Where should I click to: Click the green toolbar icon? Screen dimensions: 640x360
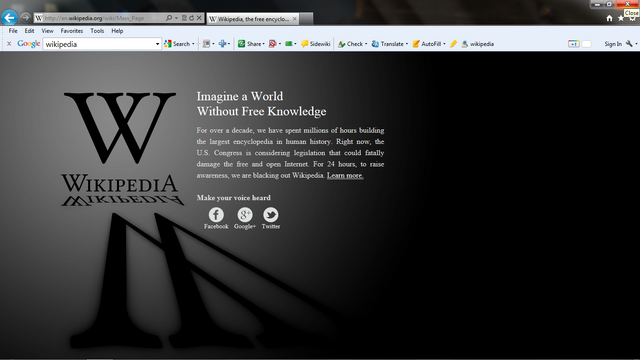(289, 44)
